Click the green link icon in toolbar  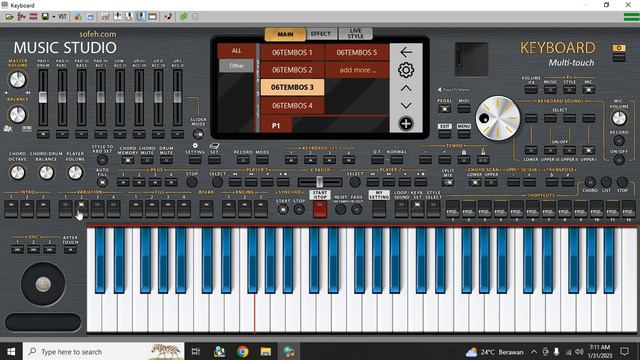[184, 17]
